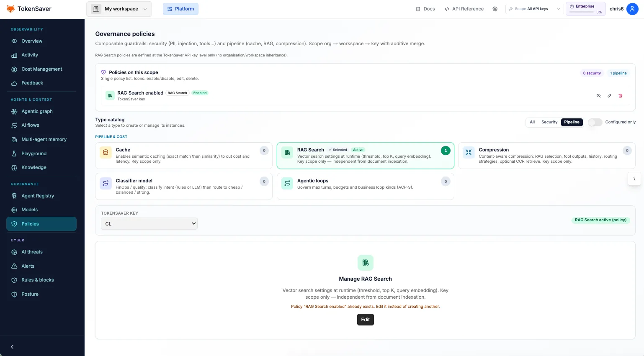Open the user avatar icon

(632, 9)
